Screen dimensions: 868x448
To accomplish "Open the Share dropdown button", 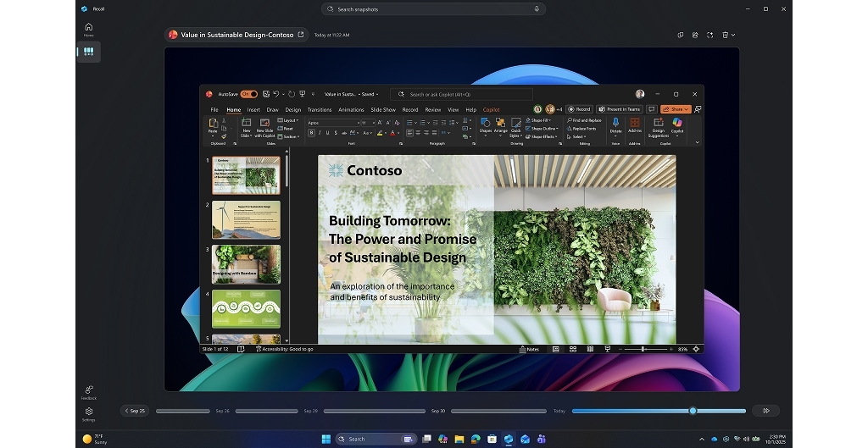I will (x=676, y=109).
